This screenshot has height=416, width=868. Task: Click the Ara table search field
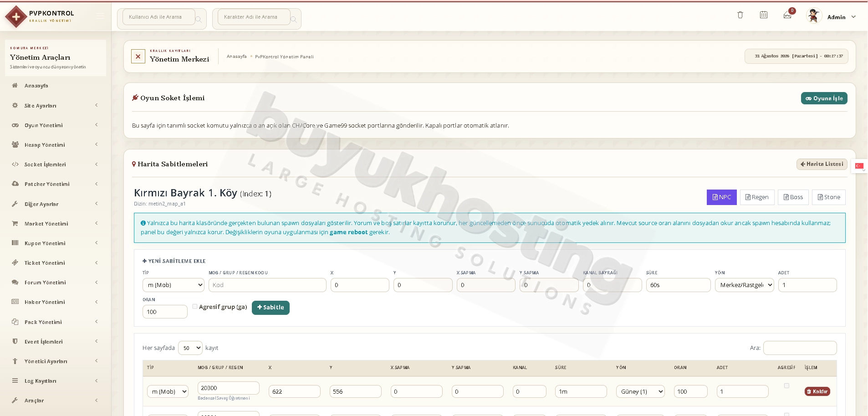[800, 348]
